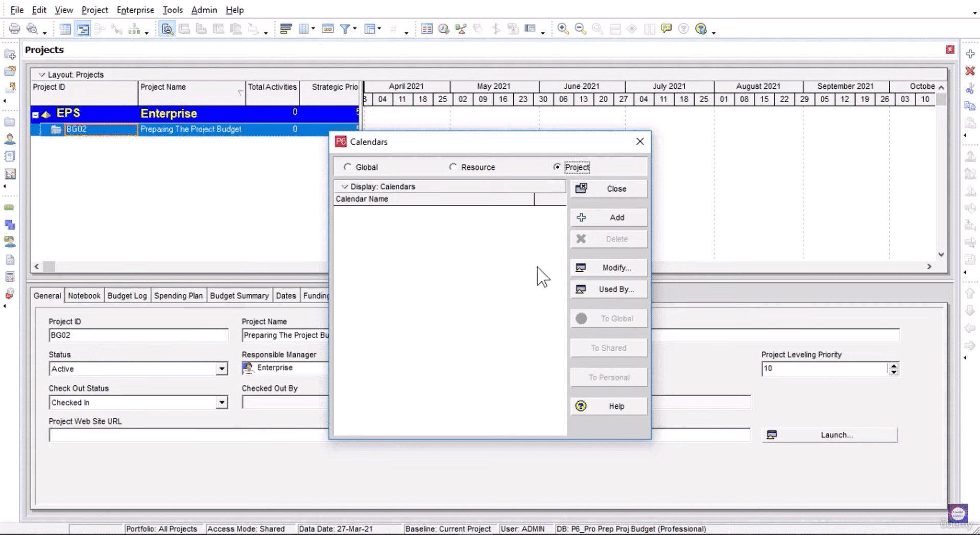Collapse the Display: Calendars section

344,186
